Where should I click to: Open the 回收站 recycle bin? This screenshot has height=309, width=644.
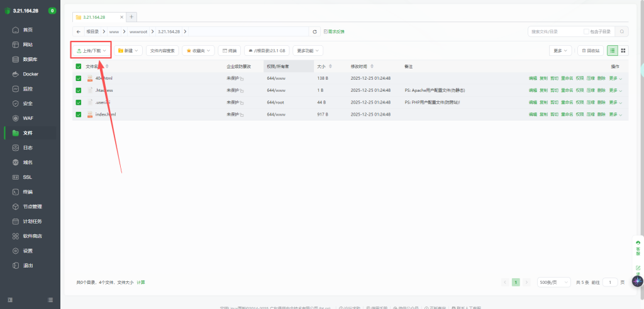[591, 50]
